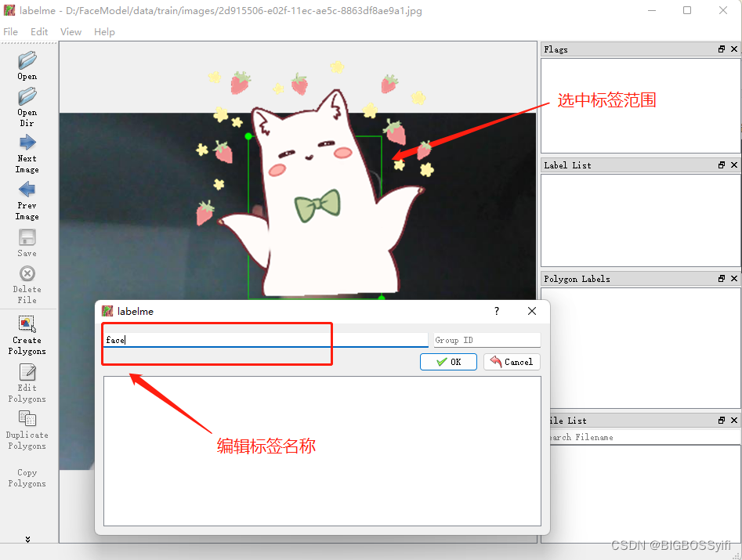The width and height of the screenshot is (742, 560).
Task: Float the File List panel
Action: coord(722,421)
